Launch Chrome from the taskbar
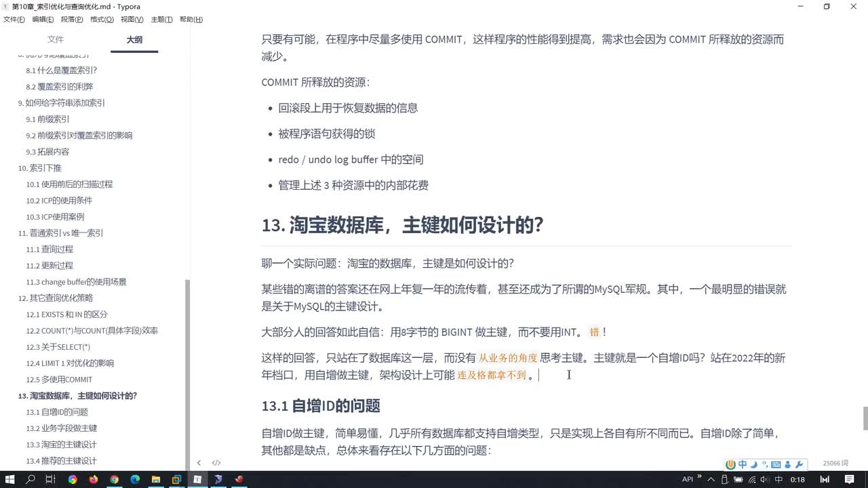 pos(114,479)
